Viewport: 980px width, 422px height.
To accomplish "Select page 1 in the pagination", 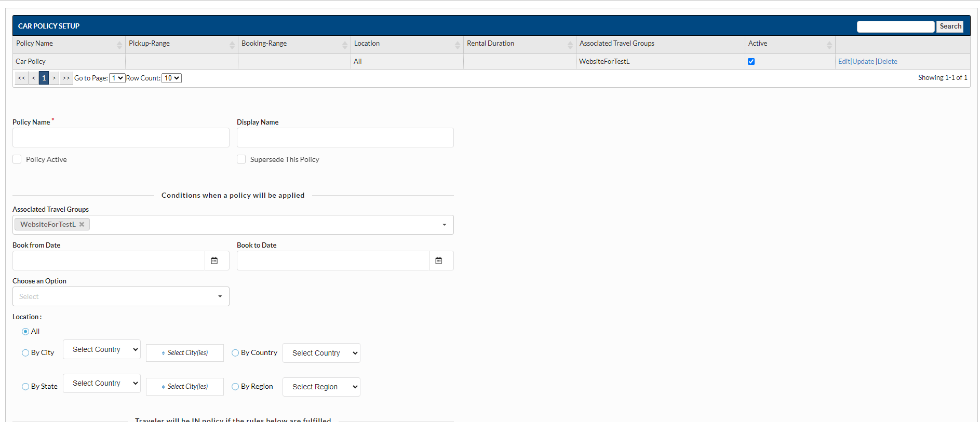I will [44, 78].
